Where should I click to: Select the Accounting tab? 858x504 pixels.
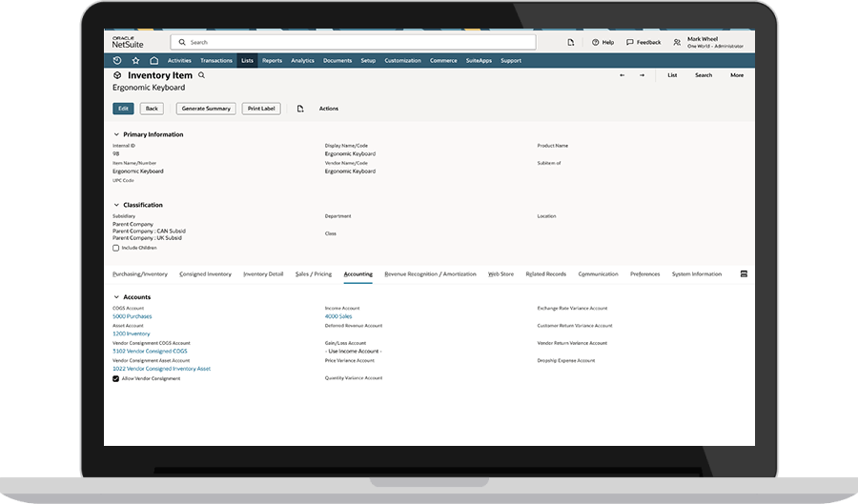pyautogui.click(x=357, y=274)
